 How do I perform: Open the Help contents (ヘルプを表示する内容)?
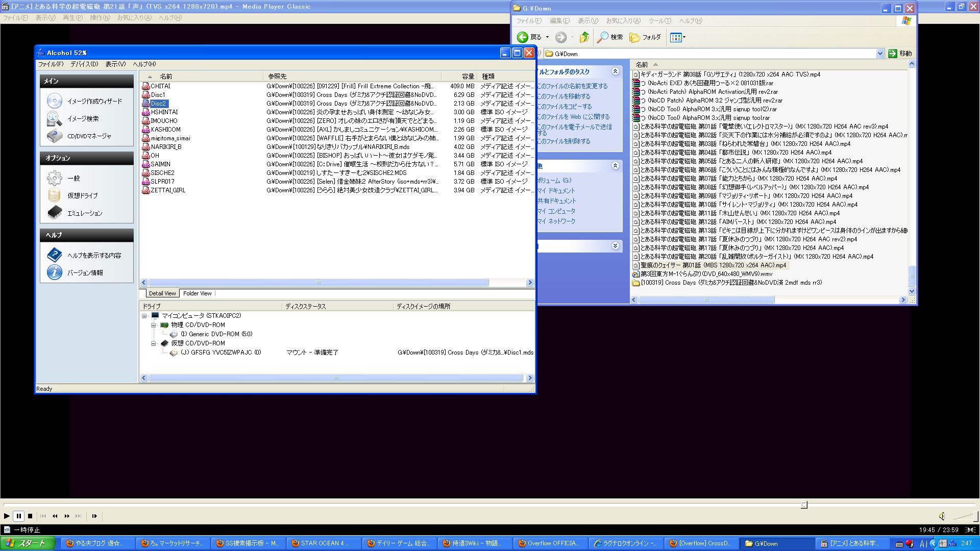(x=84, y=255)
